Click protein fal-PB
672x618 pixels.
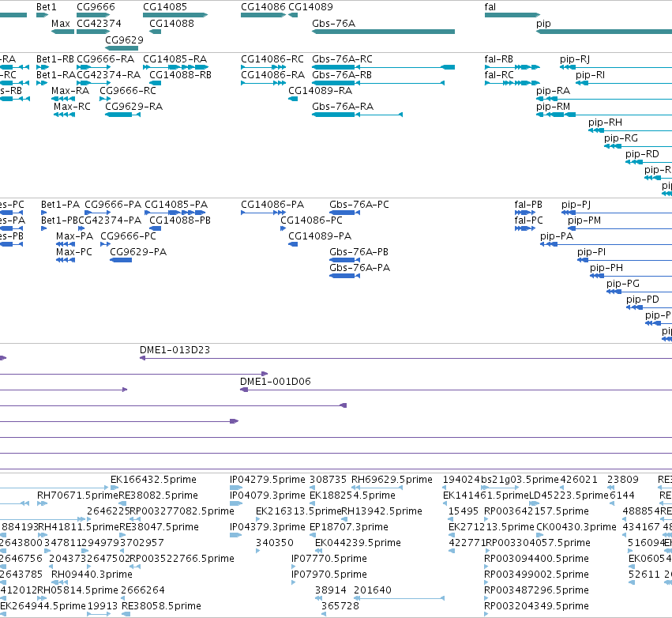[x=528, y=205]
